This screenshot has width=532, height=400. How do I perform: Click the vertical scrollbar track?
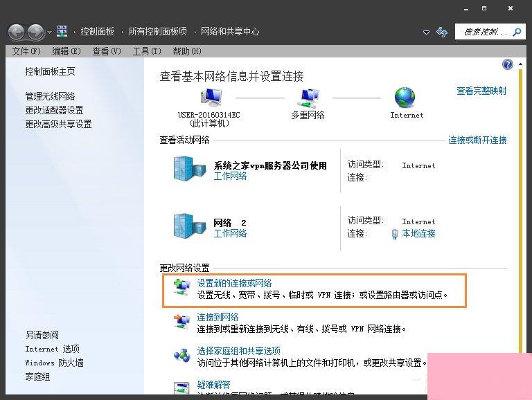click(x=521, y=210)
